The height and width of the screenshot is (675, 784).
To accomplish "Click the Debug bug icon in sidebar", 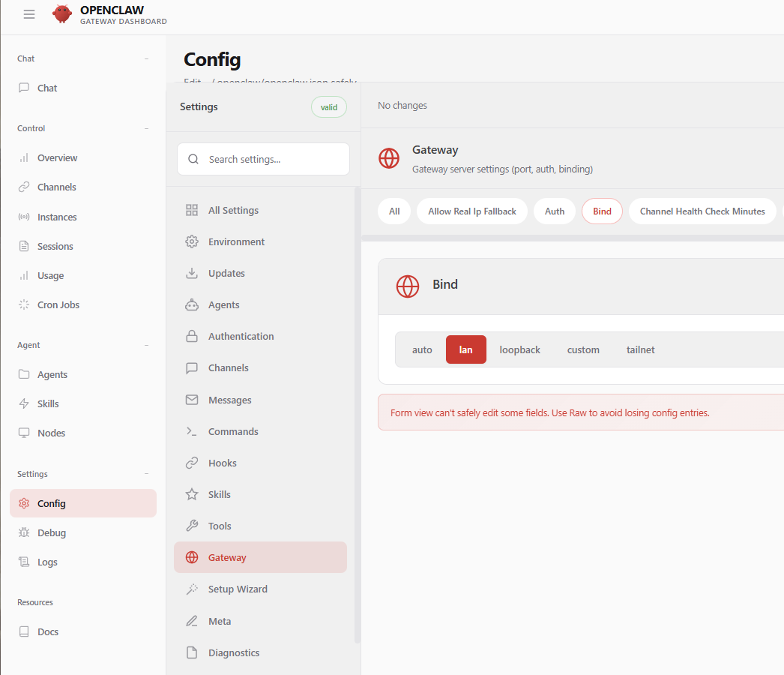I will click(x=24, y=533).
